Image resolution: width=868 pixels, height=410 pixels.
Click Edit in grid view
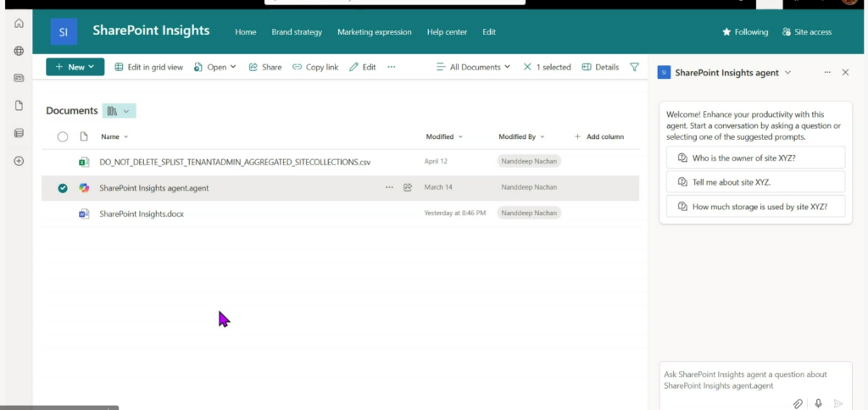pyautogui.click(x=148, y=67)
